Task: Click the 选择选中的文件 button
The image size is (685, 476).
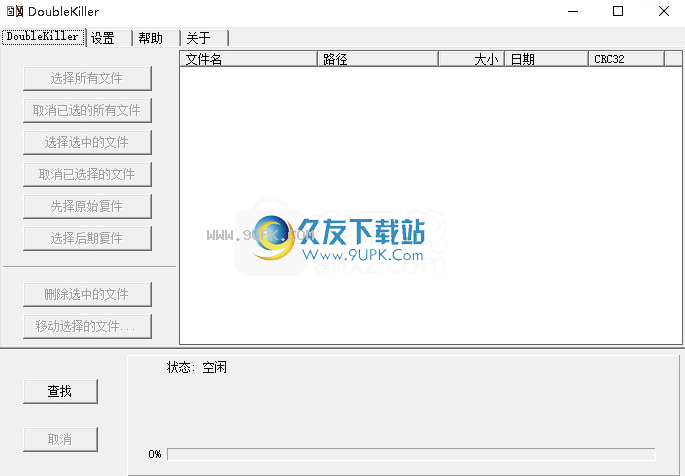Action: (x=87, y=142)
